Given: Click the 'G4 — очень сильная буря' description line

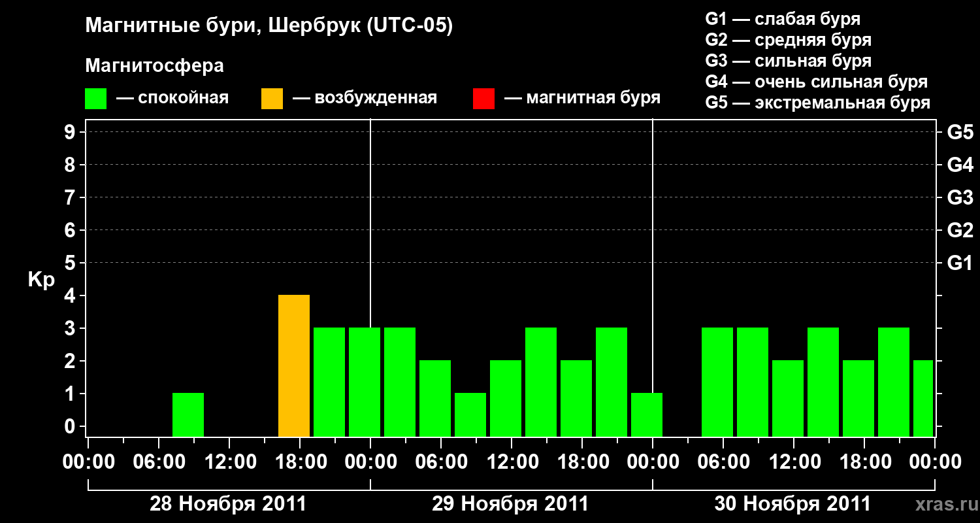Looking at the screenshot, I should pyautogui.click(x=816, y=82).
